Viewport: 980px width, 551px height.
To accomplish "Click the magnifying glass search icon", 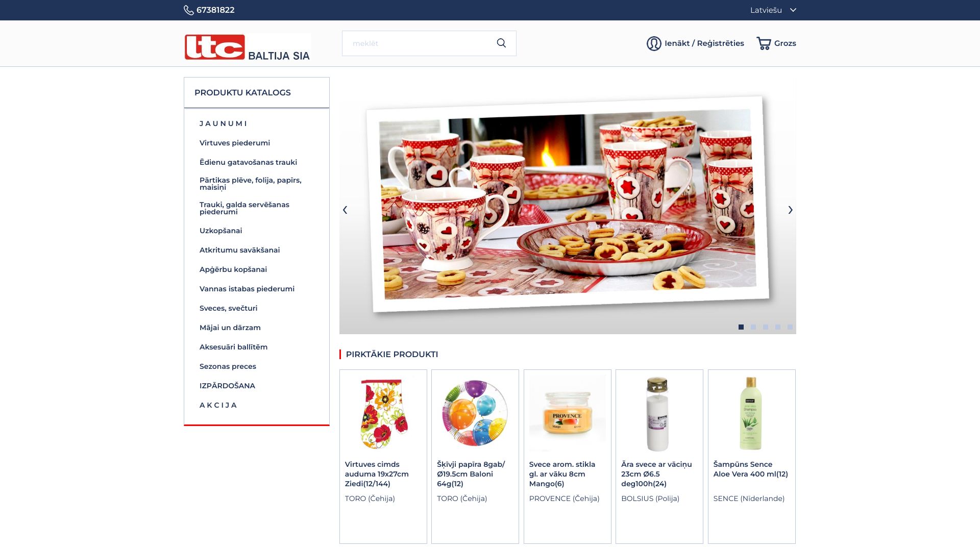I will pyautogui.click(x=501, y=43).
